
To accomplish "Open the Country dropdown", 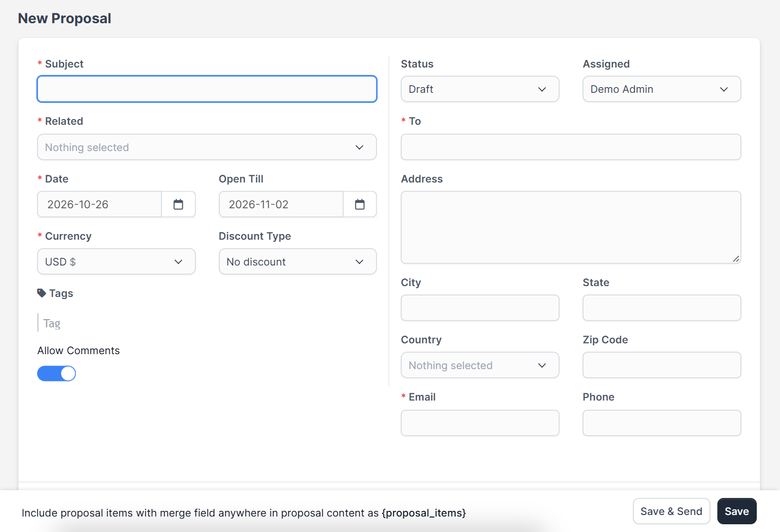I will tap(480, 365).
